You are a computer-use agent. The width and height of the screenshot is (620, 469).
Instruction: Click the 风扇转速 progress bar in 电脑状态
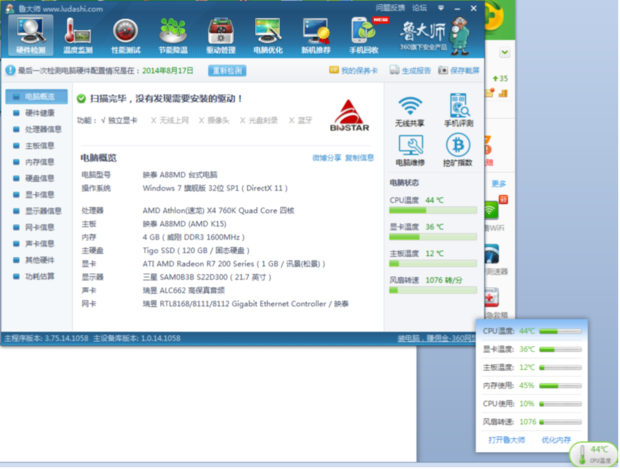433,290
